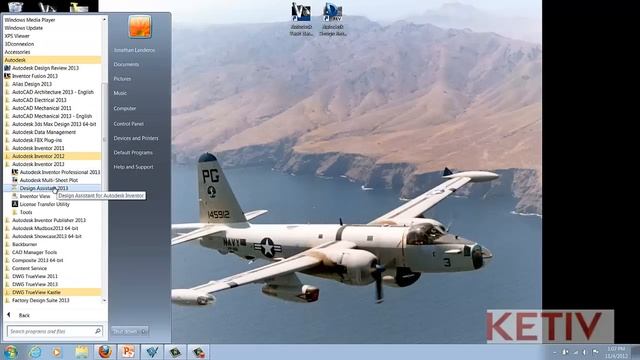Click programs list scrollbar up arrow

[104, 19]
